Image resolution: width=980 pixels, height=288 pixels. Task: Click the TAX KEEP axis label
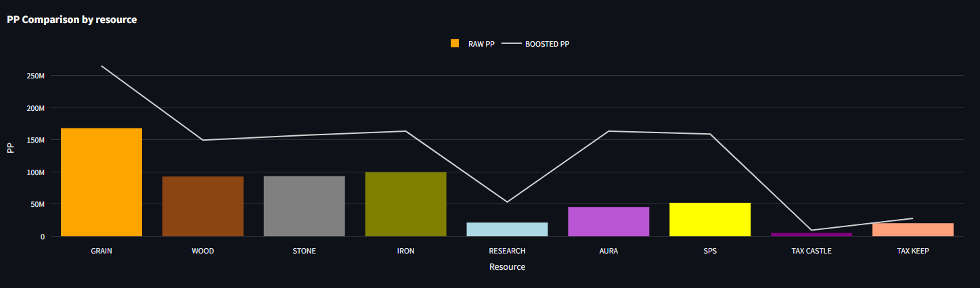tap(913, 251)
